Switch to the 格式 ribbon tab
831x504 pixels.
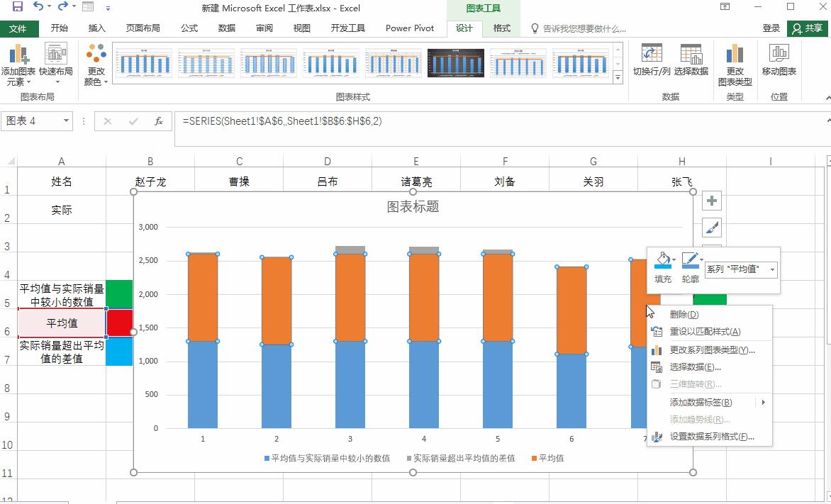pyautogui.click(x=501, y=28)
